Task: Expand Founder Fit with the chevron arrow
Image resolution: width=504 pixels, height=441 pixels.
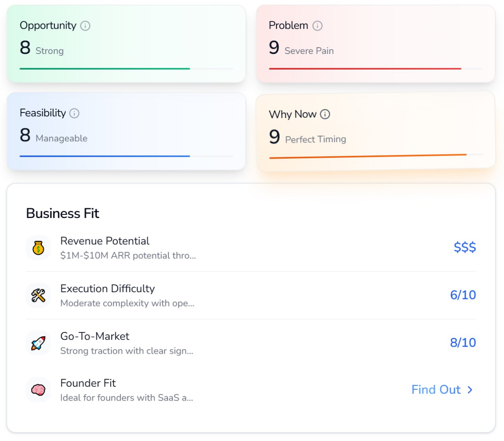Action: tap(470, 390)
